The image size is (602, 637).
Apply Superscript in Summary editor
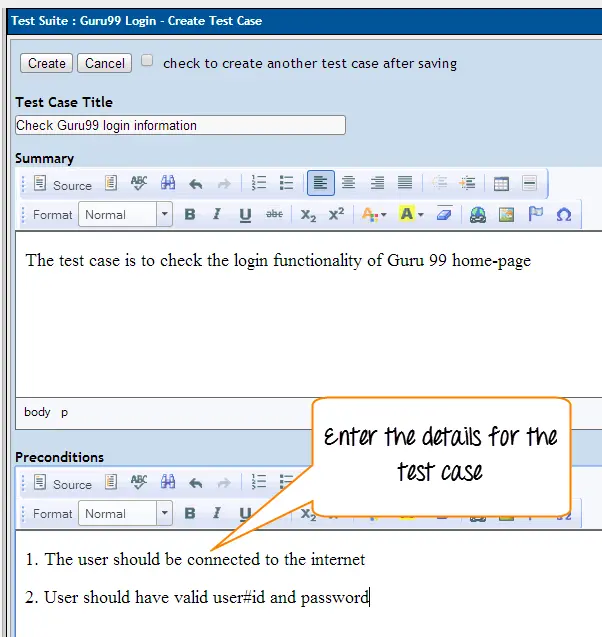[x=336, y=214]
